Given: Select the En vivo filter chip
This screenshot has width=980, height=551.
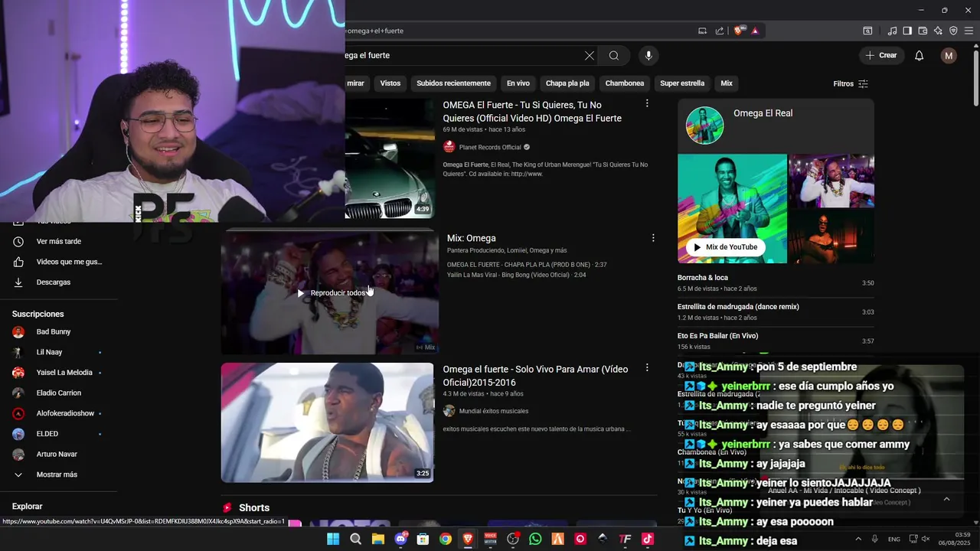Looking at the screenshot, I should click(x=518, y=83).
